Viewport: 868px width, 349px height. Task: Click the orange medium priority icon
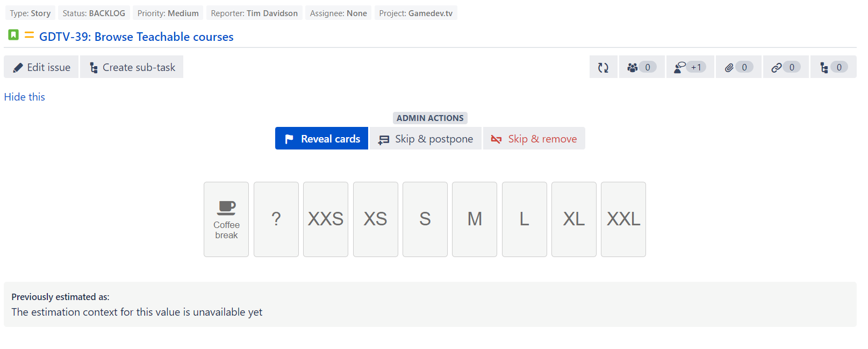tap(29, 35)
